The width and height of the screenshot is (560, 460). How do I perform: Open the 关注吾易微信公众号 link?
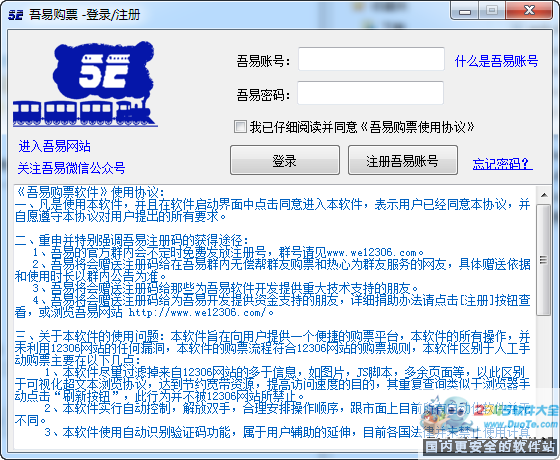pos(71,168)
